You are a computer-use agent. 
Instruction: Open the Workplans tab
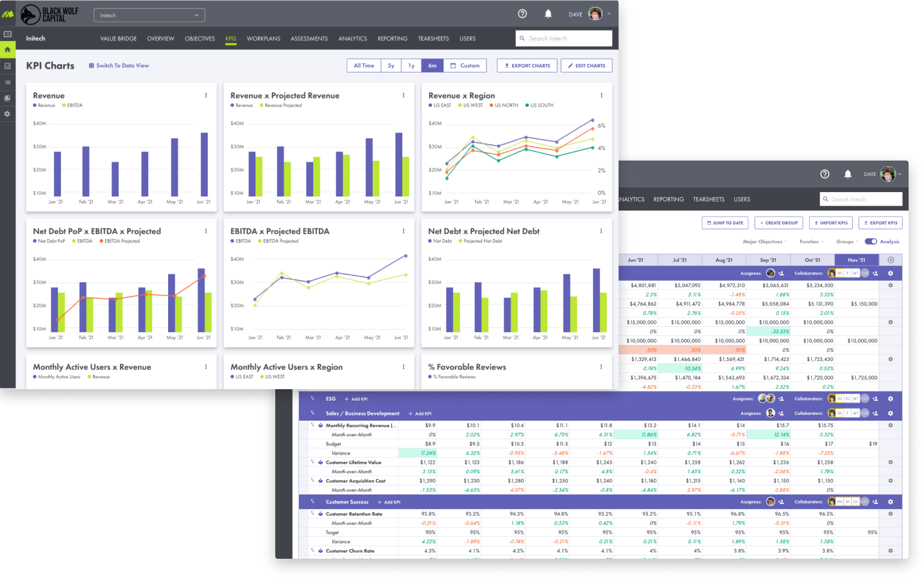point(264,39)
